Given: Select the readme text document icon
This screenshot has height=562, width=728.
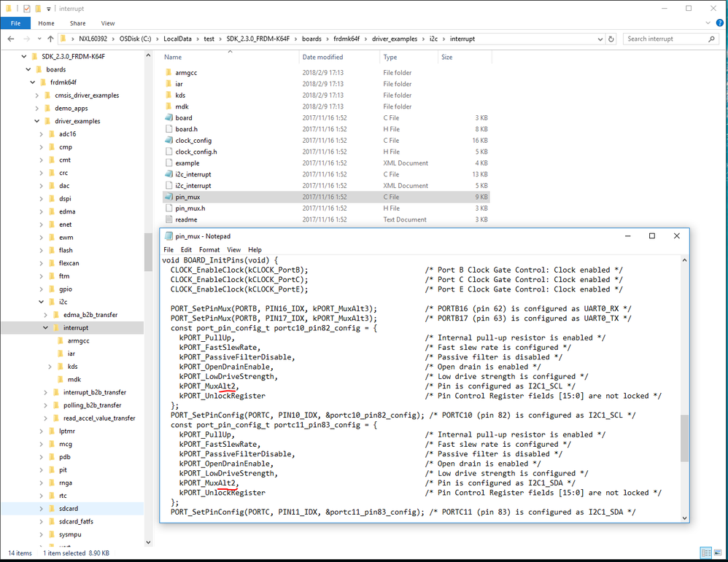Looking at the screenshot, I should (169, 219).
